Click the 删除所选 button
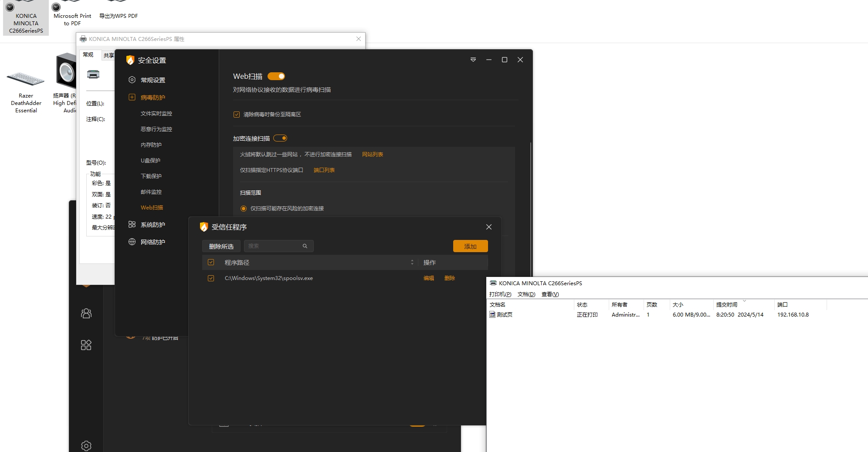The width and height of the screenshot is (868, 452). (x=221, y=246)
